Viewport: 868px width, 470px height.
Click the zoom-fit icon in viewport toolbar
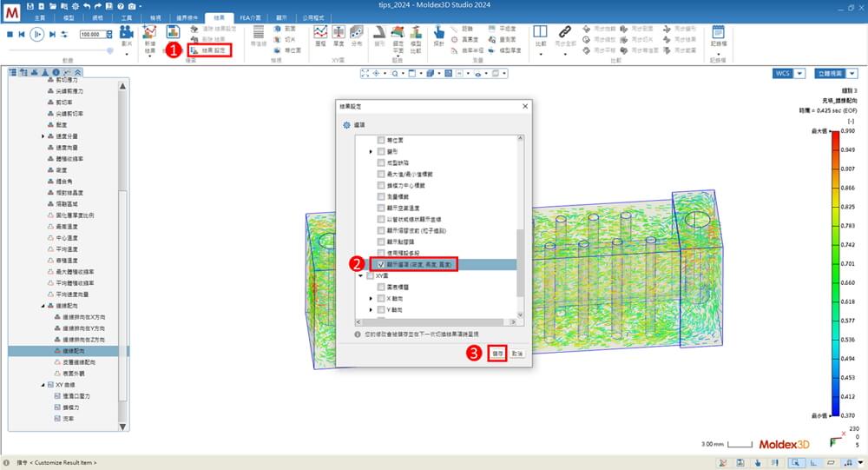click(x=365, y=73)
